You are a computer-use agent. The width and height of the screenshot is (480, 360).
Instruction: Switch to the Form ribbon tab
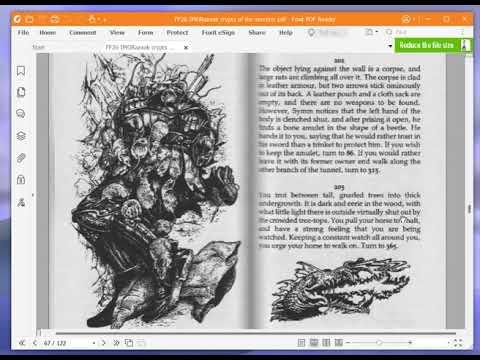tap(146, 32)
